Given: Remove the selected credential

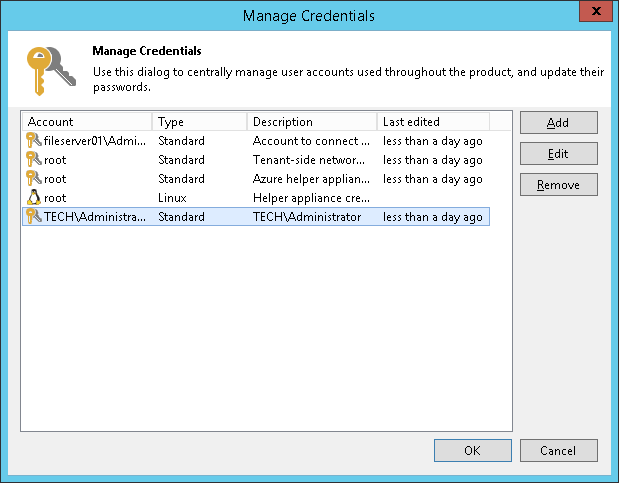Looking at the screenshot, I should tap(558, 185).
